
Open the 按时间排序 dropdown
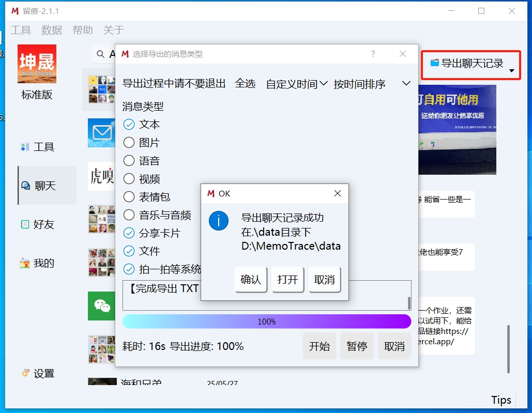tap(372, 84)
